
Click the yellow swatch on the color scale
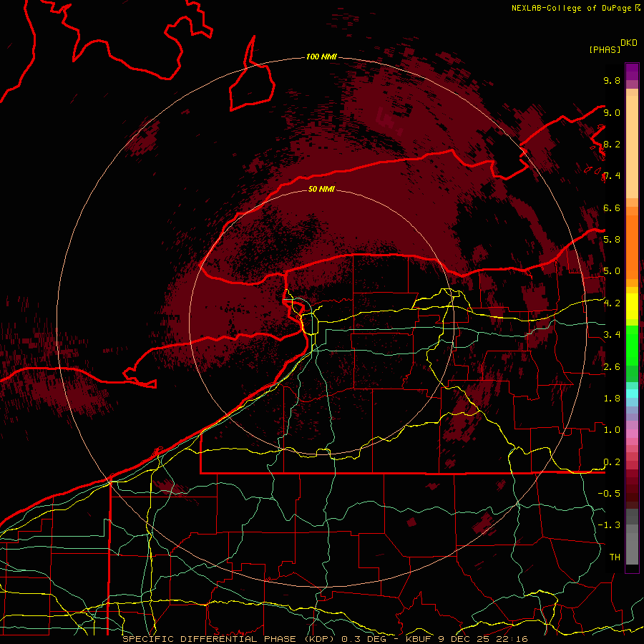pos(632,306)
